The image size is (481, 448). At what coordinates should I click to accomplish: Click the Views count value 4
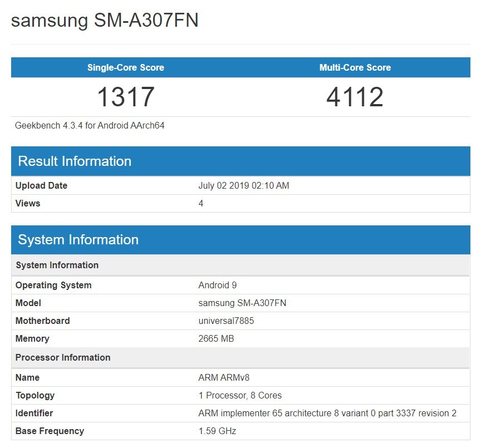201,203
